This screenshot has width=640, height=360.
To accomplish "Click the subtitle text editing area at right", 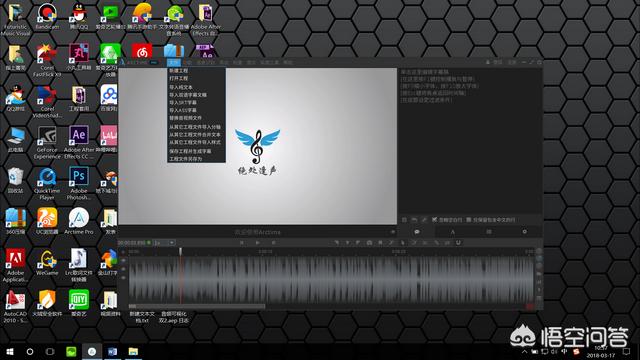I will click(x=470, y=141).
